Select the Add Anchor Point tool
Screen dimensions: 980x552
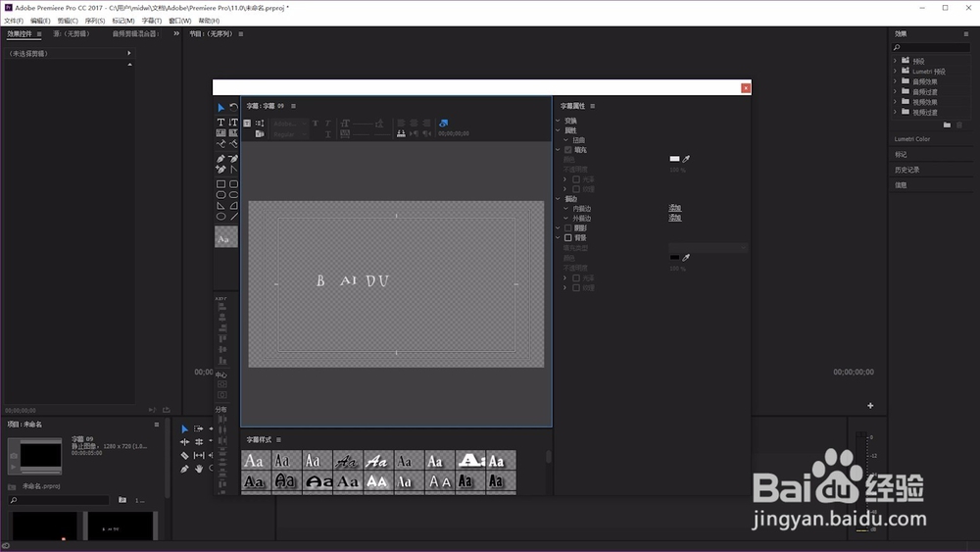(x=220, y=169)
